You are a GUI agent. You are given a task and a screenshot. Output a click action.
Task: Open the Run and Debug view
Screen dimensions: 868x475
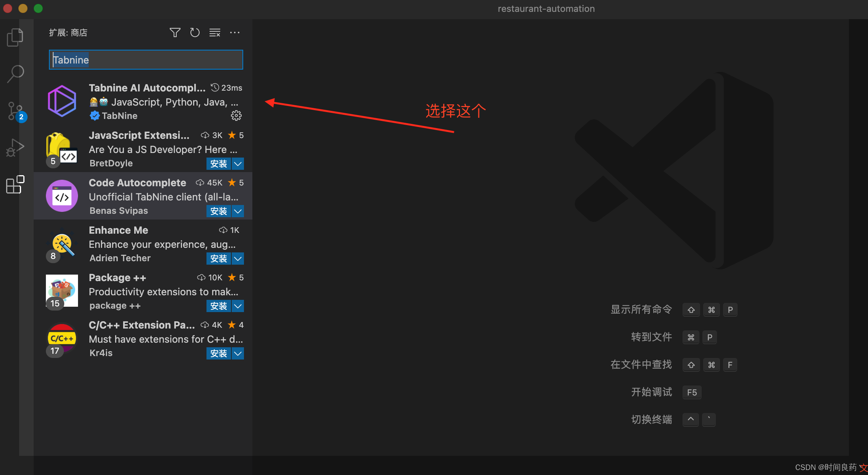click(15, 147)
